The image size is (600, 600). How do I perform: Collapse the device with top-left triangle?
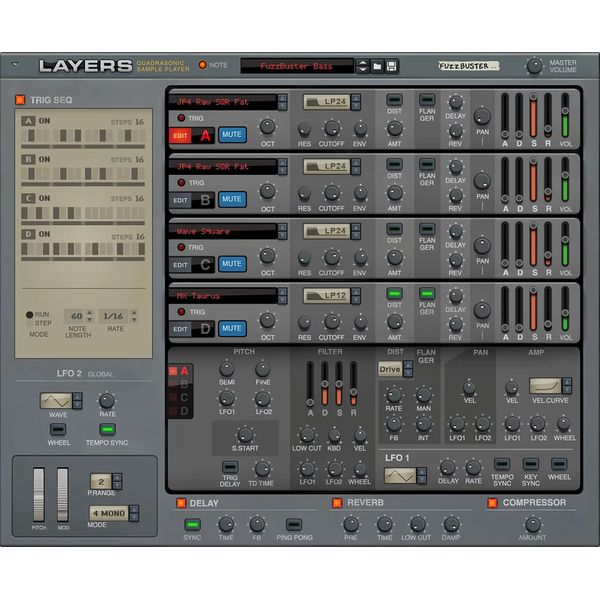[x=15, y=64]
